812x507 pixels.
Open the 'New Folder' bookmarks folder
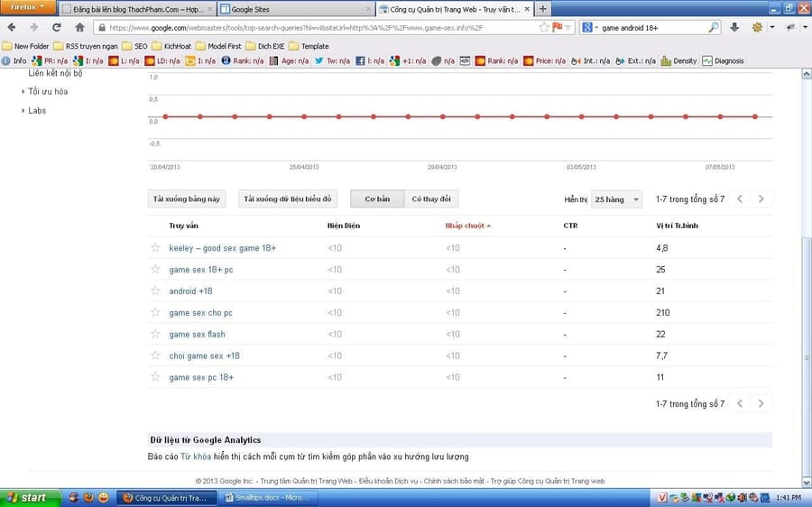(x=25, y=46)
